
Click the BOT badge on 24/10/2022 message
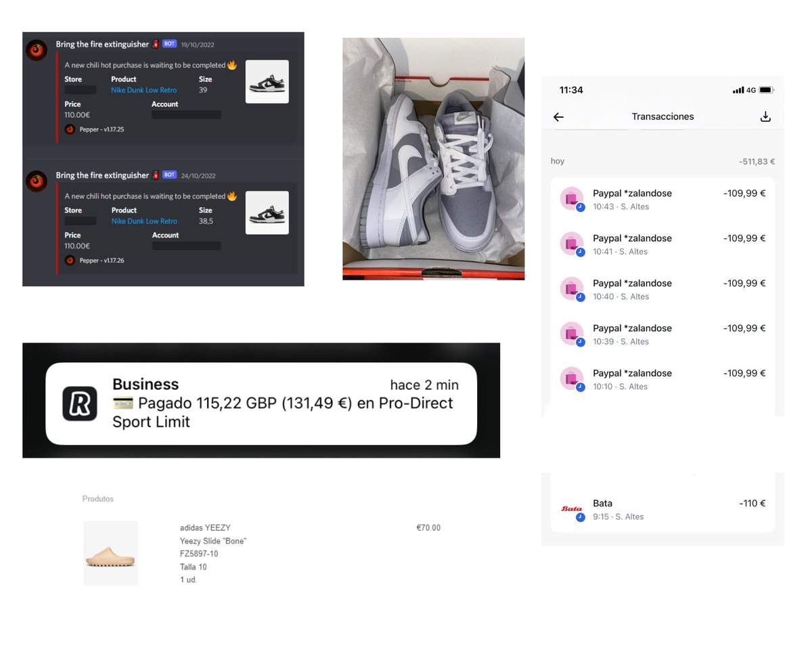(x=169, y=175)
